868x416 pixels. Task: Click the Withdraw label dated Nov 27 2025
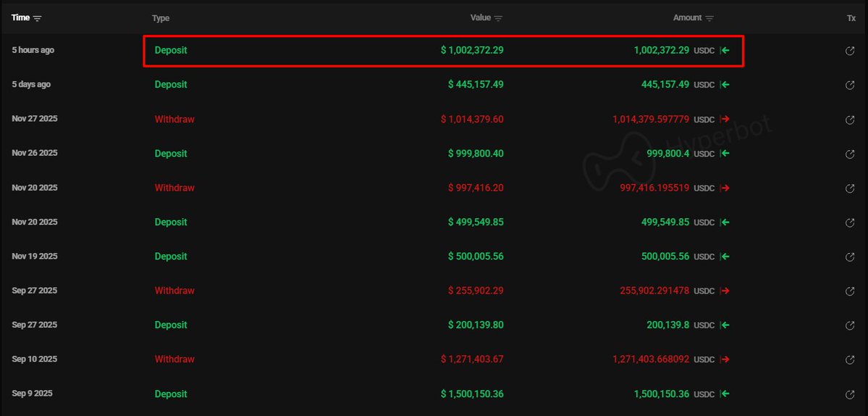[x=174, y=119]
